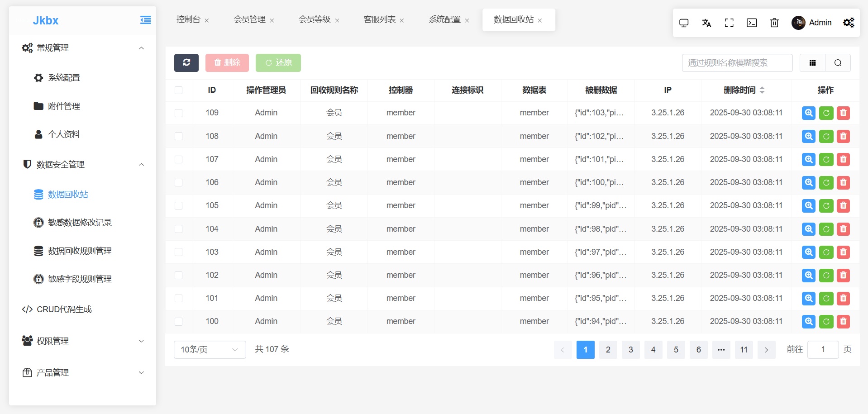Toggle the select-all checkbox in table header
This screenshot has height=414, width=868.
[179, 90]
